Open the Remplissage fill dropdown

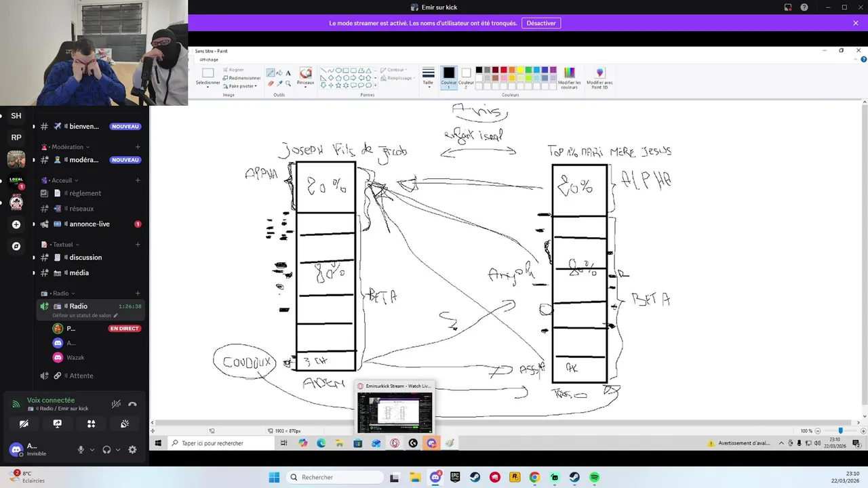coord(397,78)
